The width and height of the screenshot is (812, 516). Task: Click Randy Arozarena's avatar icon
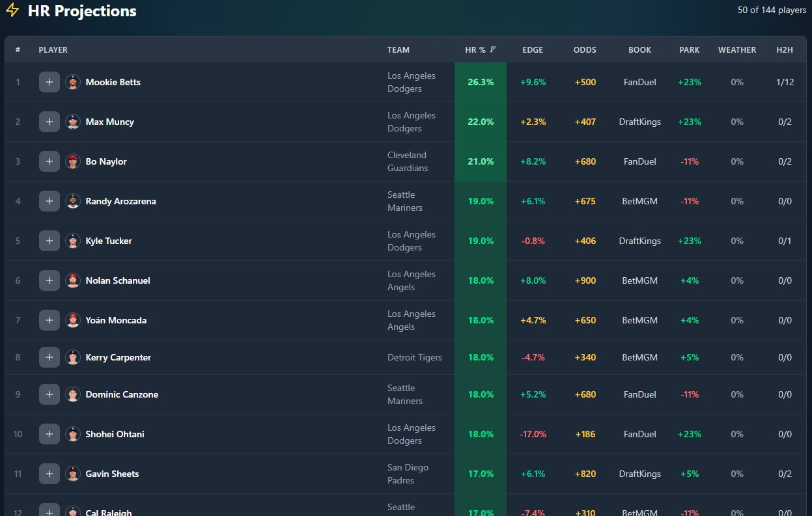coord(72,201)
